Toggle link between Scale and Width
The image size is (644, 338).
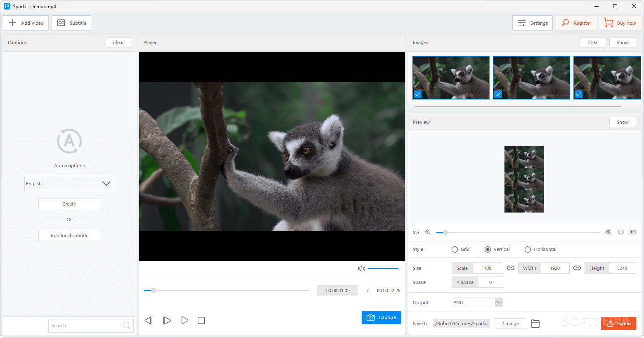[x=511, y=268]
